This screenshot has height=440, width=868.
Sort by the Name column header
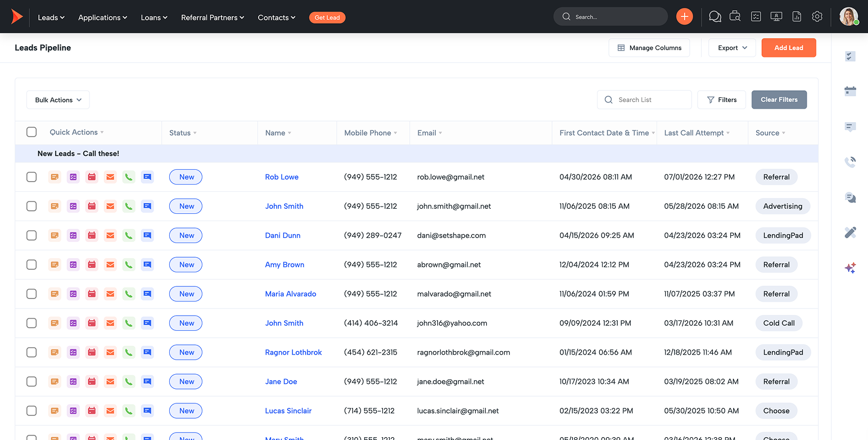278,133
